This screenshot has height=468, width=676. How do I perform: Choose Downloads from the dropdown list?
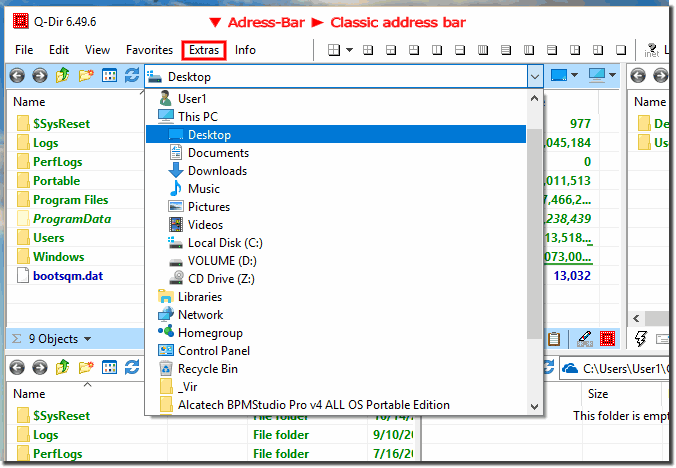336,171
